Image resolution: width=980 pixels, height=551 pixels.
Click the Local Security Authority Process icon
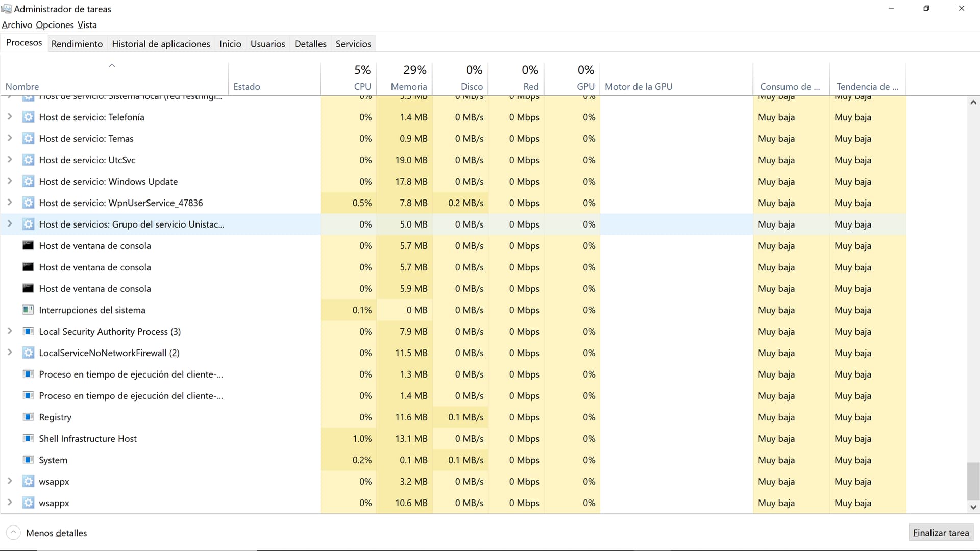28,331
